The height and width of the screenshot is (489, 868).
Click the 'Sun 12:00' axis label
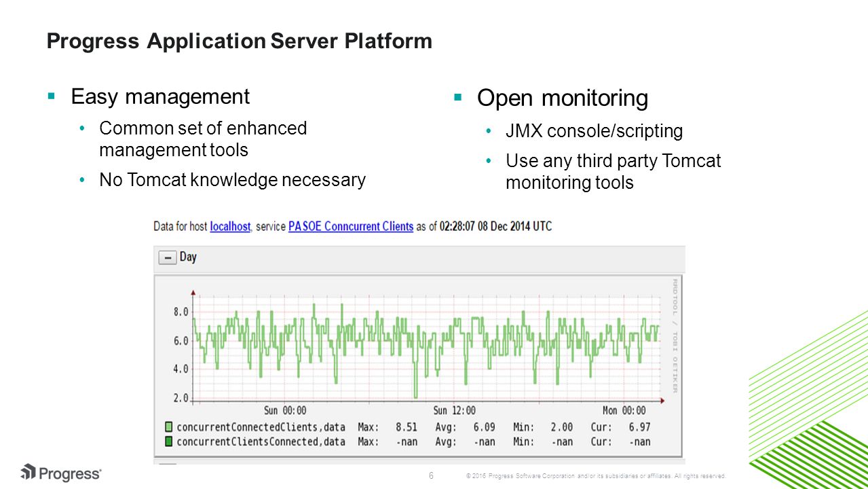click(x=455, y=410)
